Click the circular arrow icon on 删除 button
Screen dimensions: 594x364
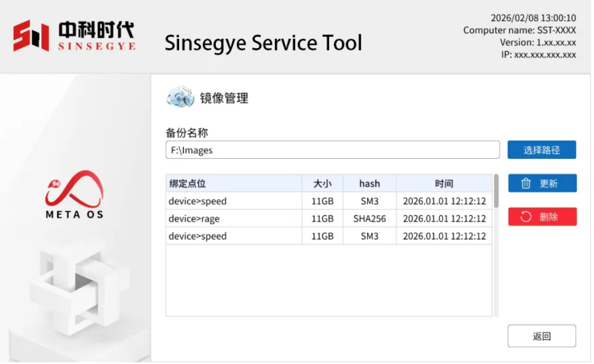pyautogui.click(x=526, y=217)
